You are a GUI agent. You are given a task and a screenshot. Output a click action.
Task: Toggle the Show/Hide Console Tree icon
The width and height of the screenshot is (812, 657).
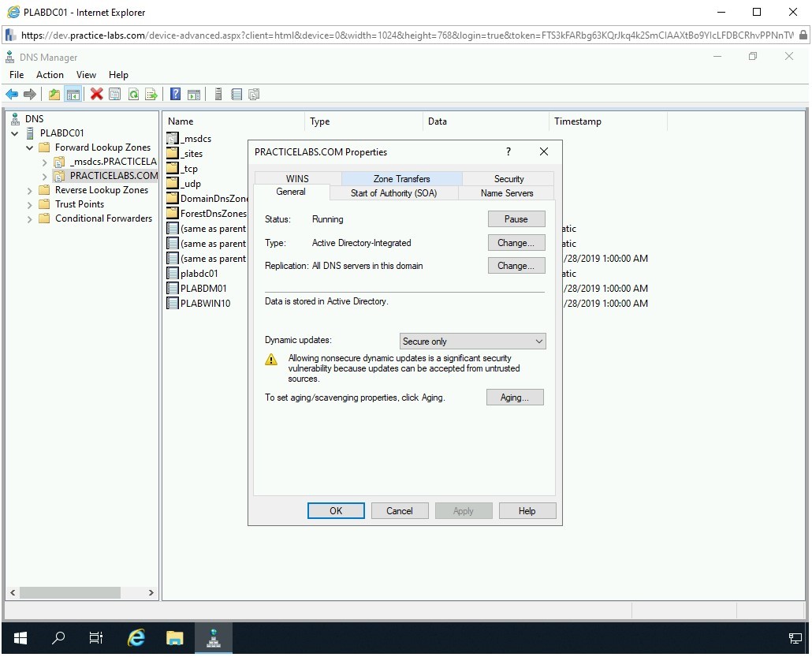[73, 95]
